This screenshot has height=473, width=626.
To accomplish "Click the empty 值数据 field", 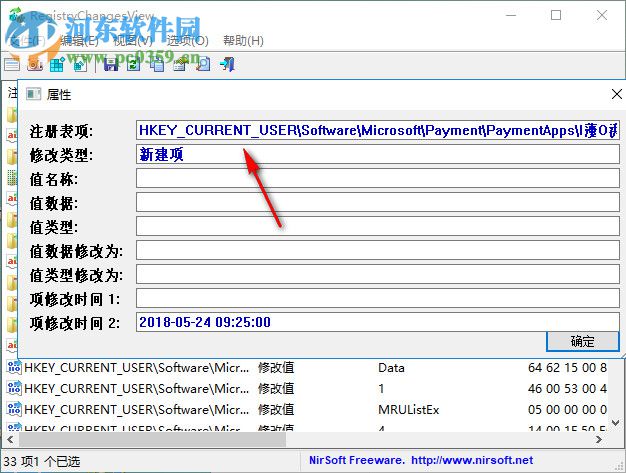I will coord(378,202).
